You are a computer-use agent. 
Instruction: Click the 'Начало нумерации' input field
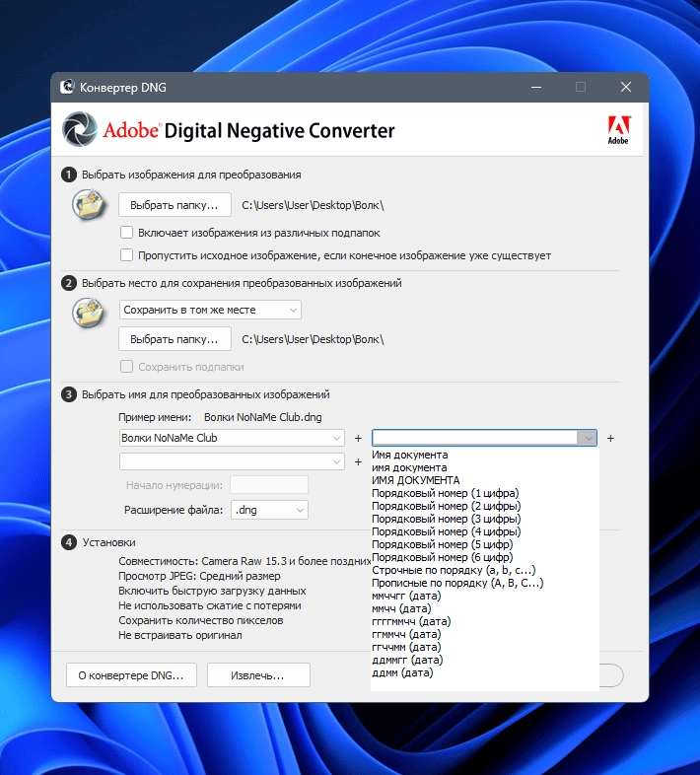269,485
